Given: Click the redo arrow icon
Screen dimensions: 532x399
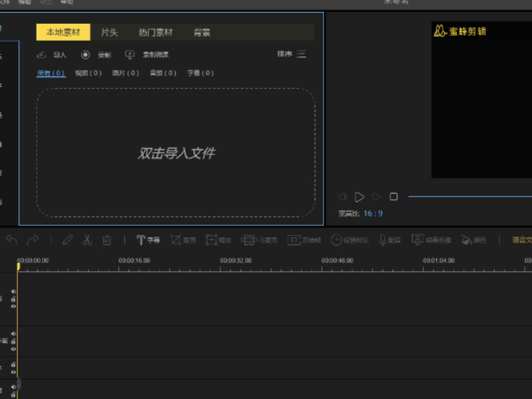Looking at the screenshot, I should (x=33, y=240).
